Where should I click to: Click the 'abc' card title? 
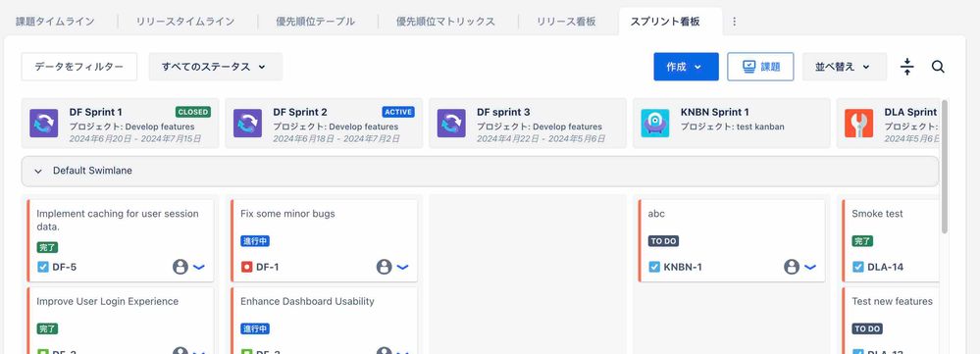pyautogui.click(x=656, y=214)
